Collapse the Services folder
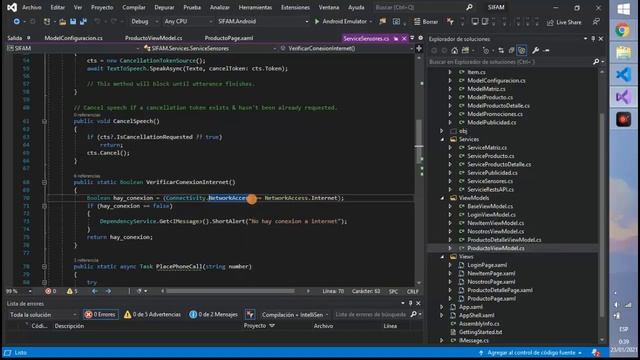640x360 pixels. (x=442, y=139)
